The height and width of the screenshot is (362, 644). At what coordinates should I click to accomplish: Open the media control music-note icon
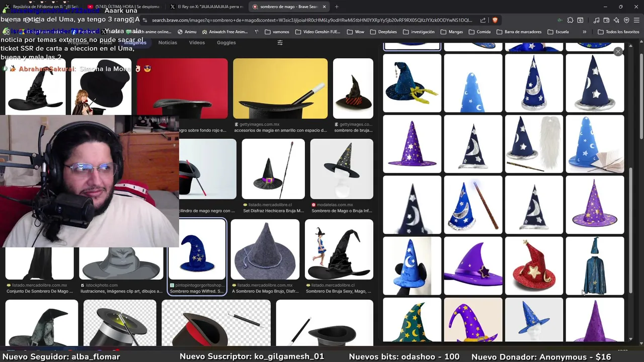pos(596,20)
